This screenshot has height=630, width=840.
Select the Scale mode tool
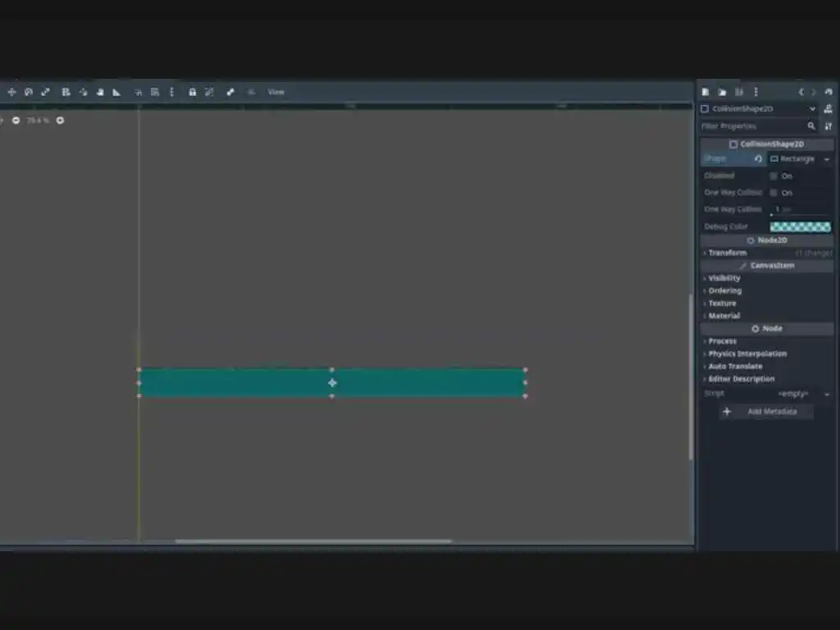tap(46, 92)
